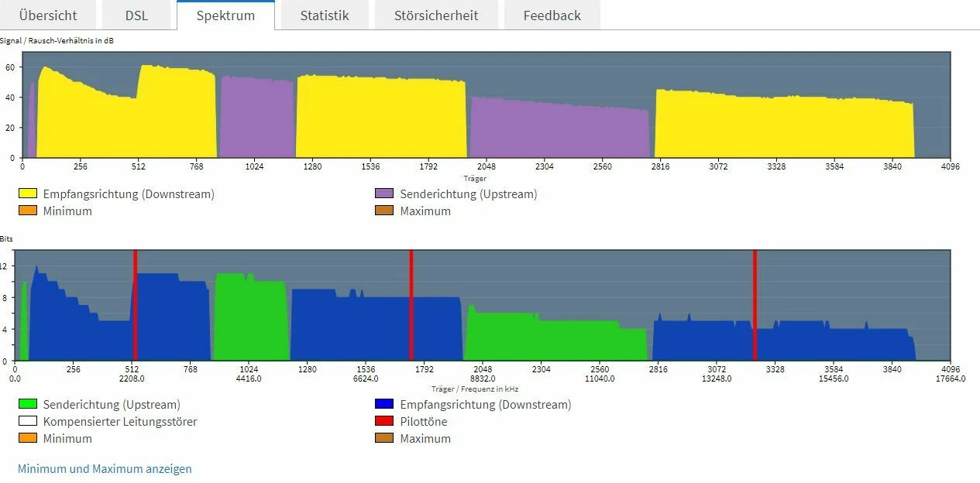The image size is (980, 483).
Task: Click Minimum und Maximum anzeigen link
Action: tap(105, 468)
